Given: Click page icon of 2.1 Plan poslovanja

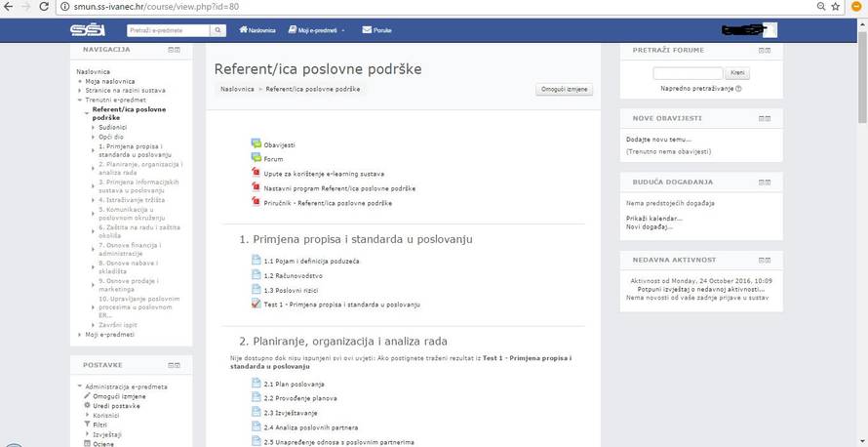Looking at the screenshot, I should (256, 384).
